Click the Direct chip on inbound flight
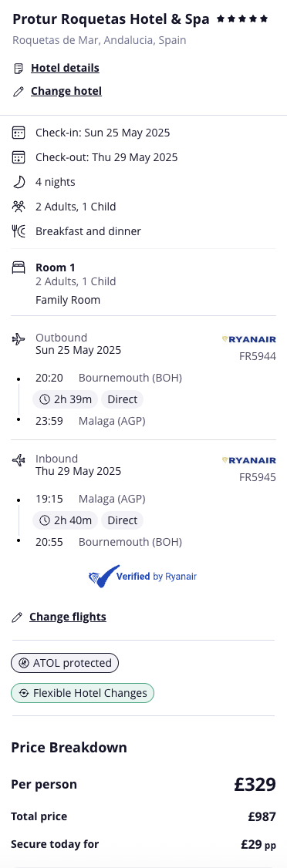 (x=123, y=520)
